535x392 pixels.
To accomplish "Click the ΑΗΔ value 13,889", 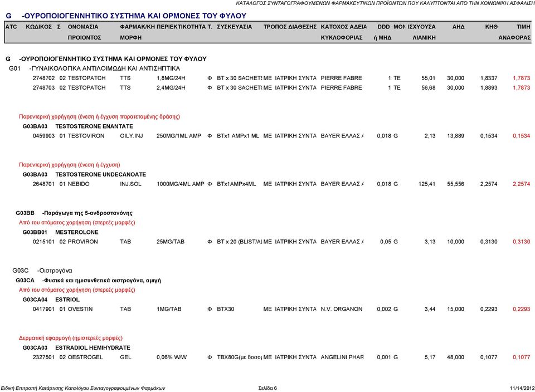I will (455, 136).
